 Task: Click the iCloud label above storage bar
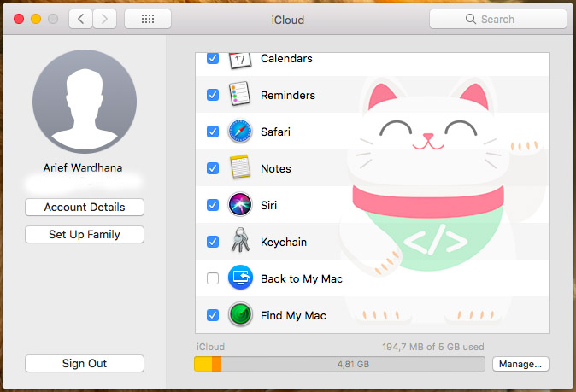click(210, 347)
